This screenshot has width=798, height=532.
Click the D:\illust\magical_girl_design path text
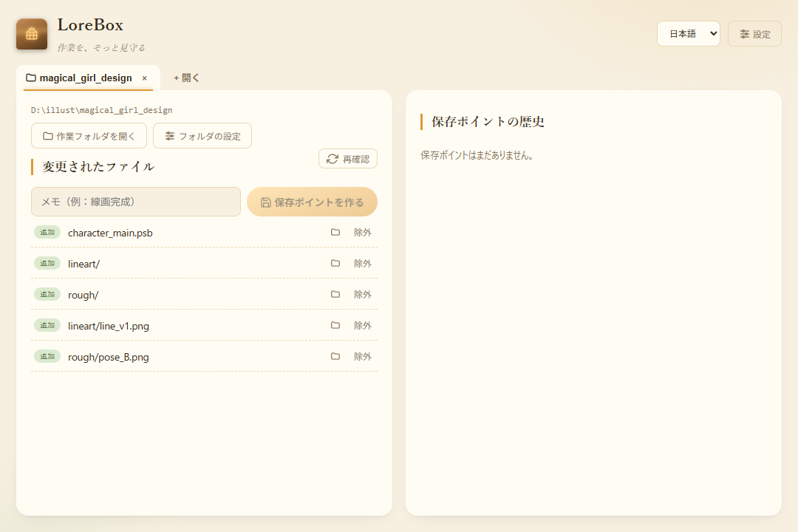tap(102, 110)
